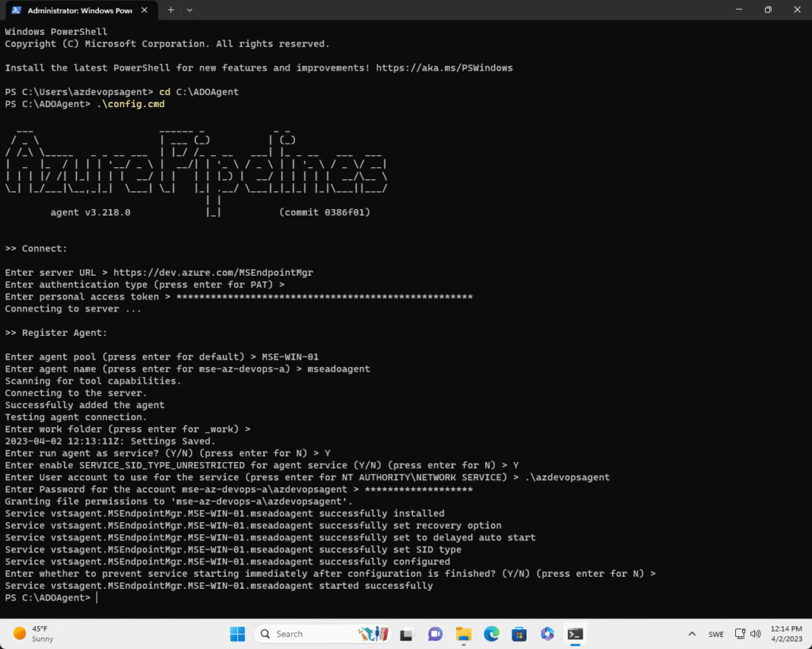The height and width of the screenshot is (649, 812).
Task: Click the "Testing agent connection." line
Action: pos(76,417)
